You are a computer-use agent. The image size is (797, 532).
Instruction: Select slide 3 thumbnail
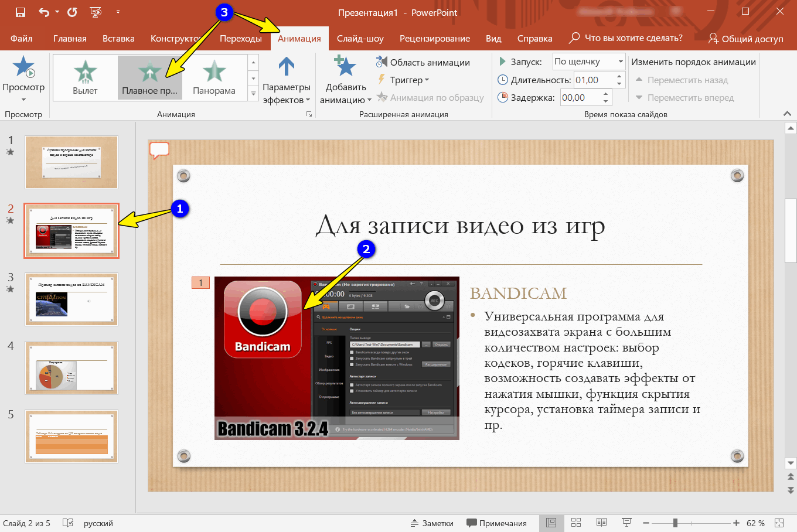(x=71, y=299)
